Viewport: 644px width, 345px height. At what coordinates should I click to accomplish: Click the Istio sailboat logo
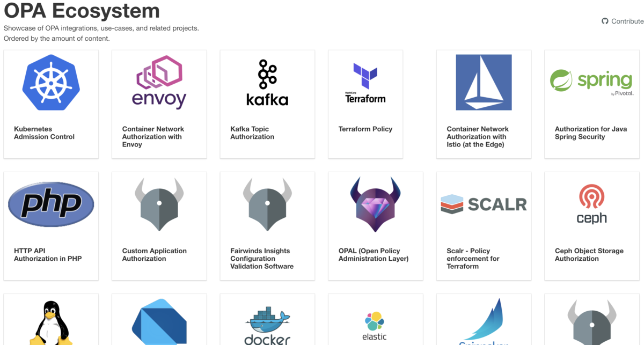[484, 82]
